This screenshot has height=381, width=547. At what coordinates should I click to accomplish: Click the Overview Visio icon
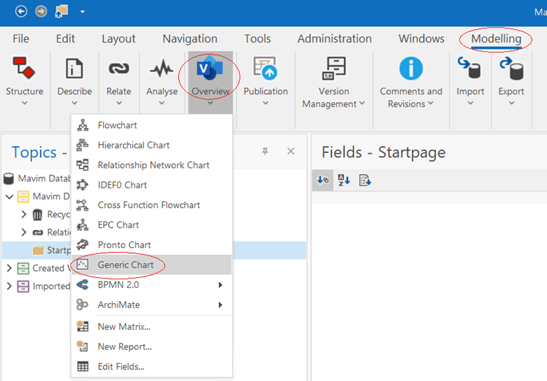coord(210,68)
